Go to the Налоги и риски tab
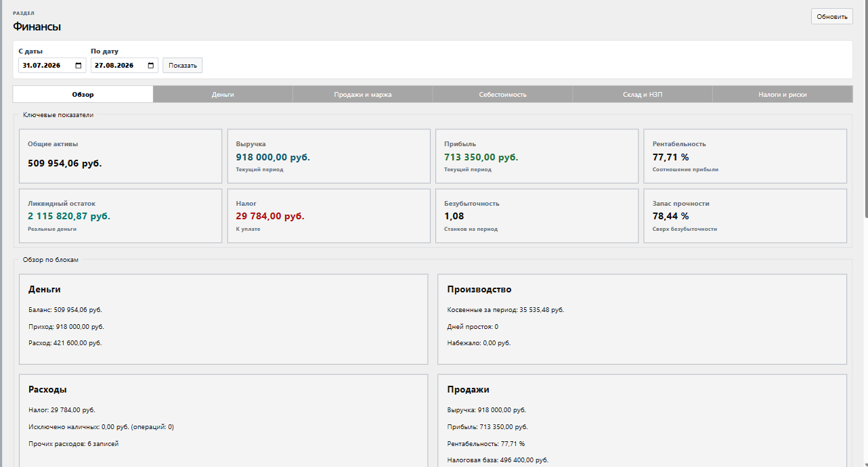The image size is (868, 467). 783,94
